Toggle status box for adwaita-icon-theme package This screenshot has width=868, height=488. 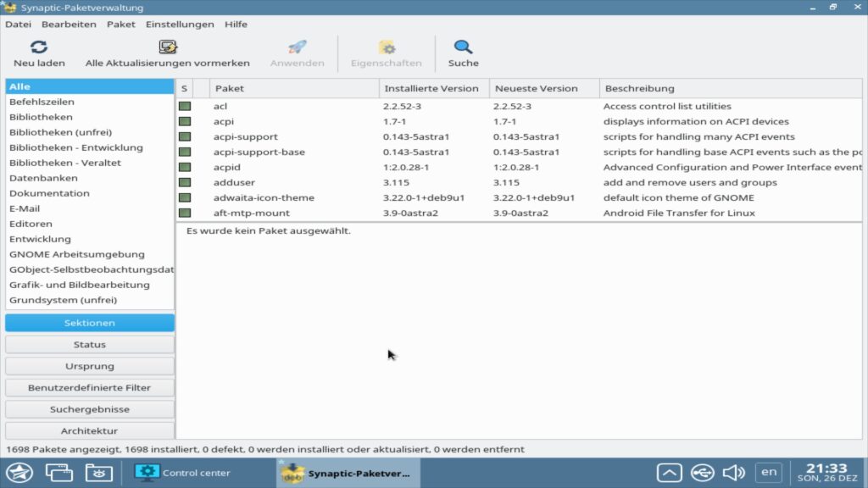185,197
